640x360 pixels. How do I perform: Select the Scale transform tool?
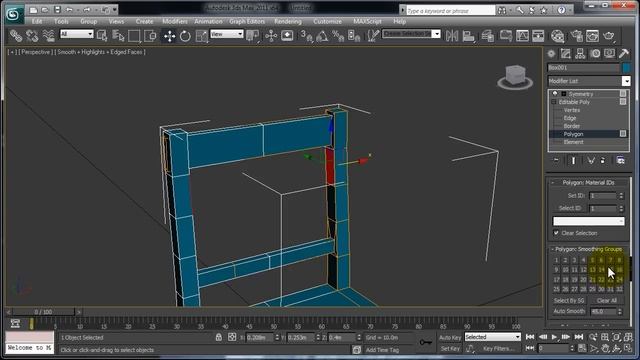pyautogui.click(x=202, y=36)
